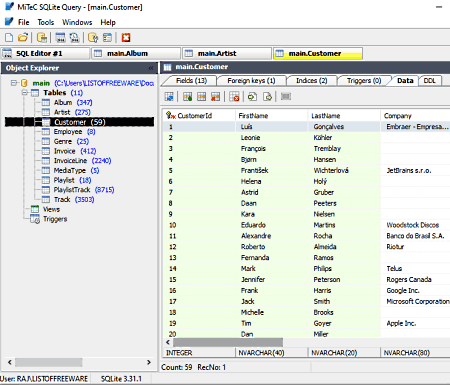
Task: Click the data grid scrollbar left arrow
Action: [x=168, y=342]
